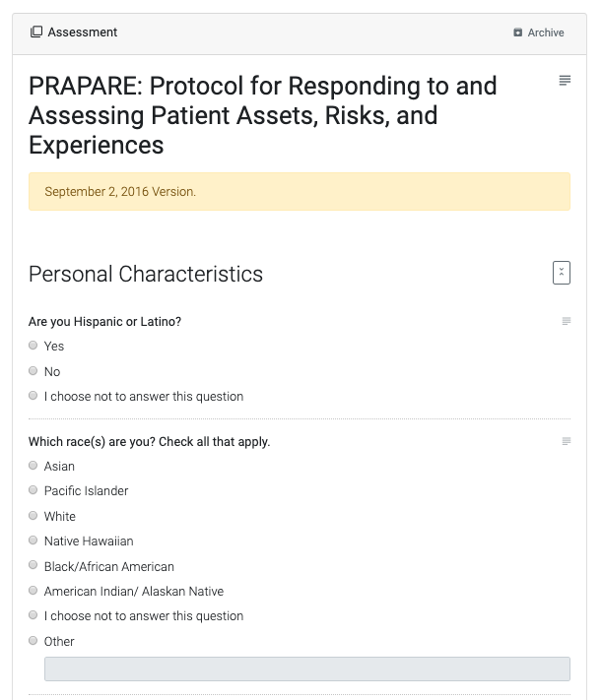Click the Other race text input field
Image resolution: width=602 pixels, height=700 pixels.
pos(306,669)
